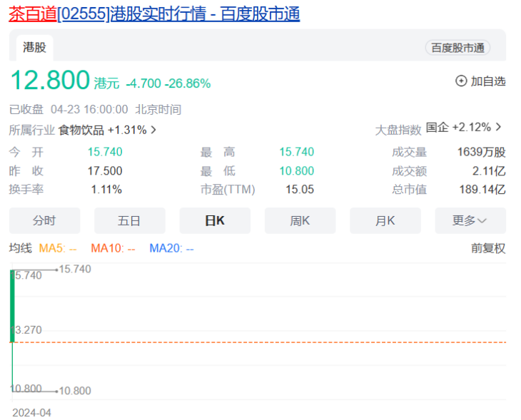The width and height of the screenshot is (521, 420).
Task: Click the 市盈(TTM) value 15.05
Action: point(300,190)
